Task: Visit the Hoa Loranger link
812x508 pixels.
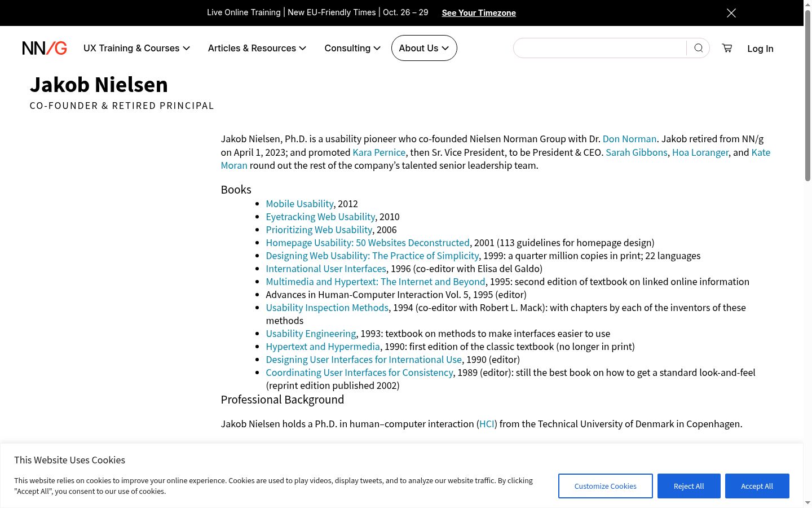Action: [700, 152]
